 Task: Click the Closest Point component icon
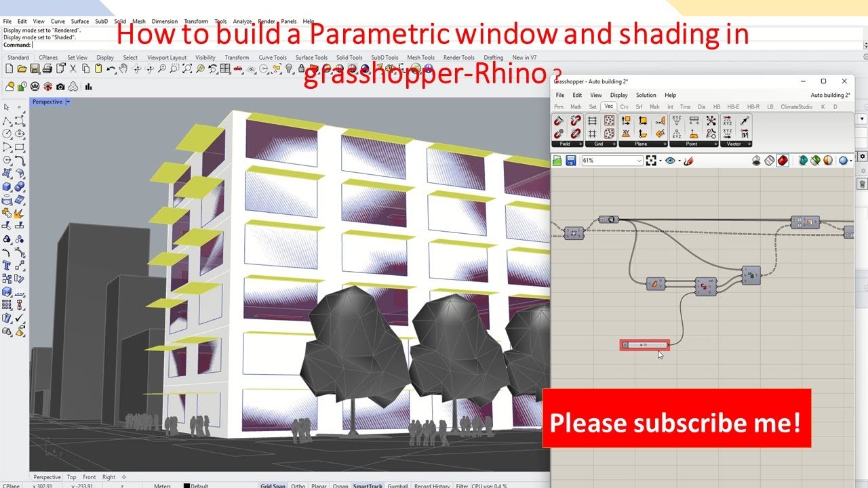(x=711, y=120)
